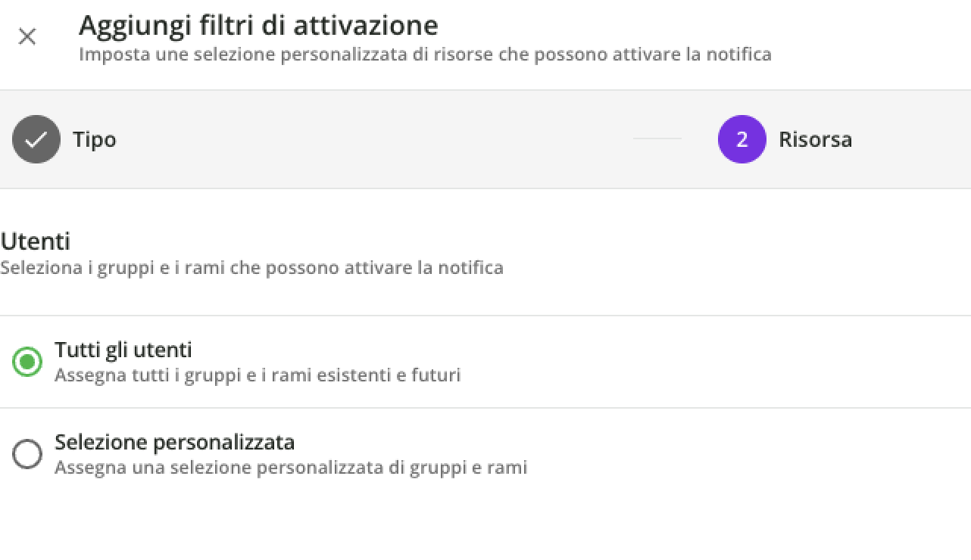This screenshot has height=560, width=971.
Task: Click the divider below the Utenti description
Action: [485, 316]
